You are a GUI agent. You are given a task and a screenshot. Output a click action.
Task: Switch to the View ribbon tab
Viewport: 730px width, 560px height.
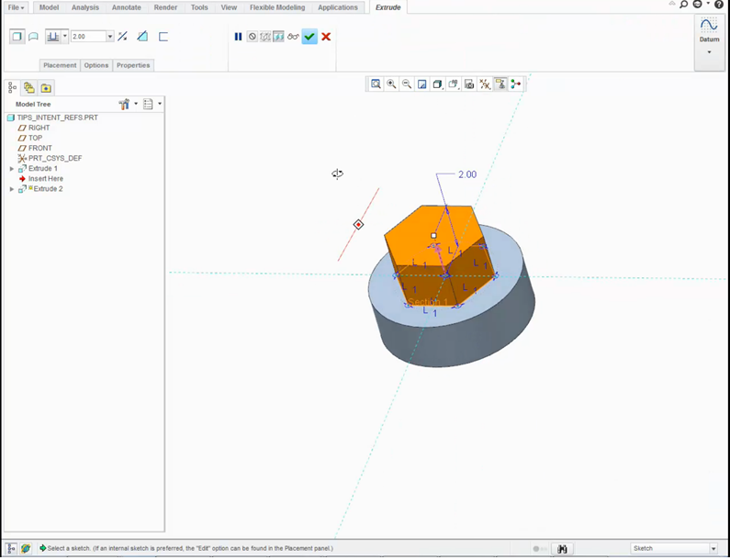point(229,7)
